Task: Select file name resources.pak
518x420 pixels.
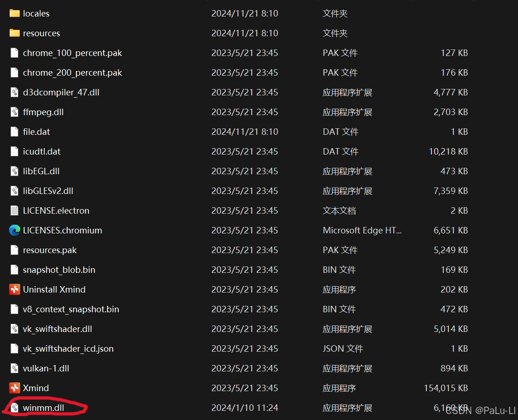Action: point(50,250)
